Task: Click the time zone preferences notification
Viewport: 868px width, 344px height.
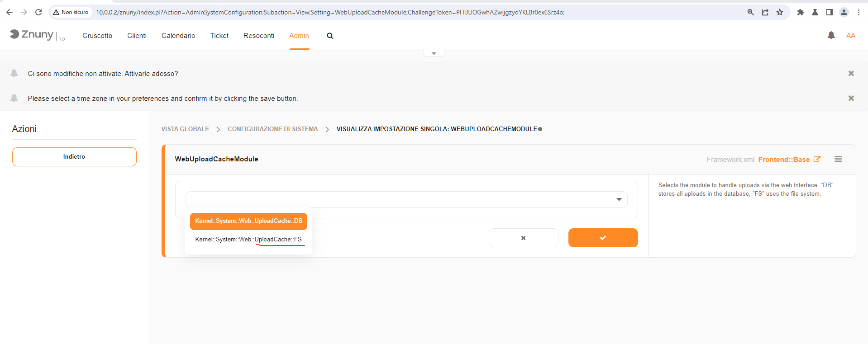Action: tap(163, 99)
